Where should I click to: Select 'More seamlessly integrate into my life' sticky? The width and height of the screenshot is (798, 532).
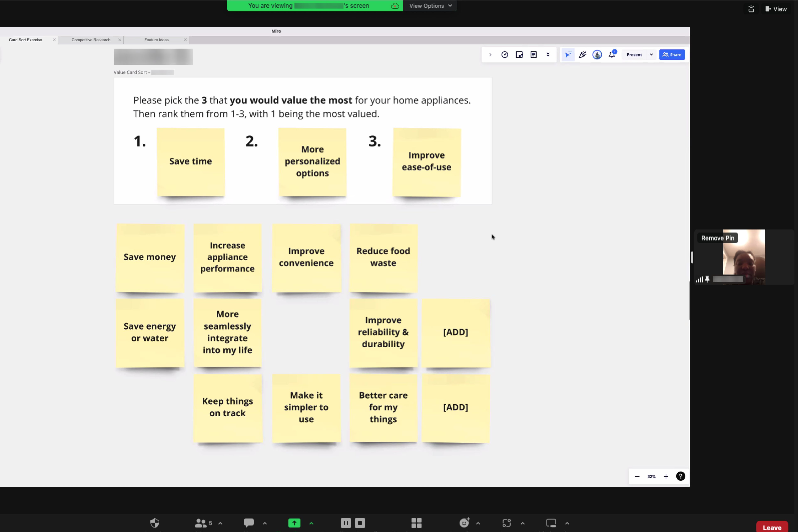click(228, 333)
